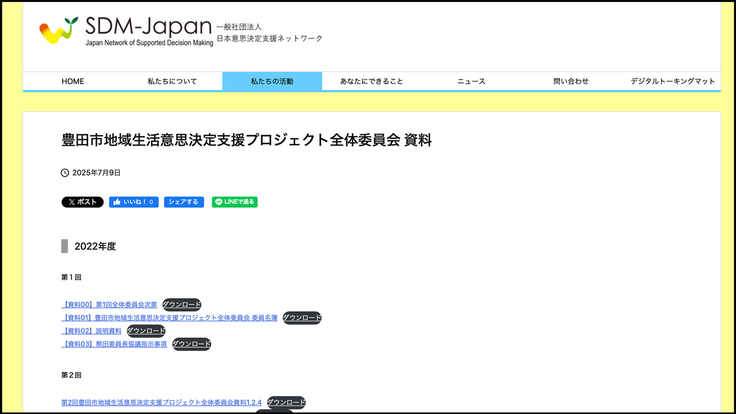
Task: Download the 【資料01】委員名簿 file
Action: (302, 318)
